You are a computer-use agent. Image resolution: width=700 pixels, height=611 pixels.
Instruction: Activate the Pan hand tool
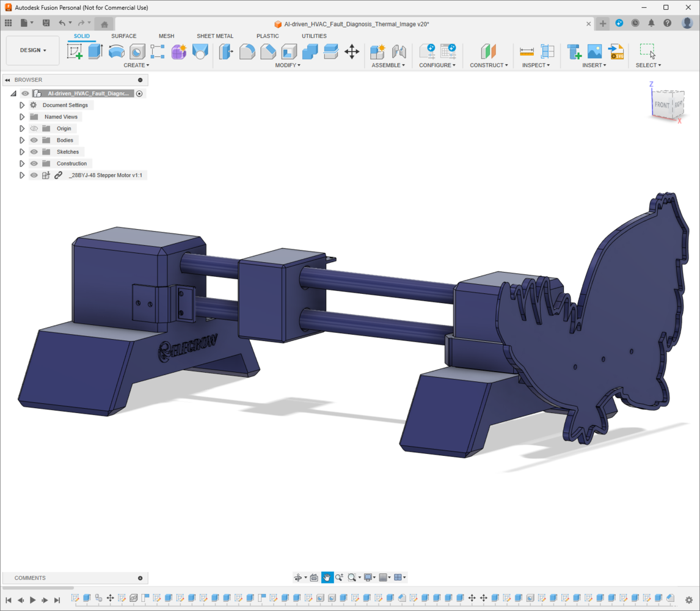[x=327, y=577]
